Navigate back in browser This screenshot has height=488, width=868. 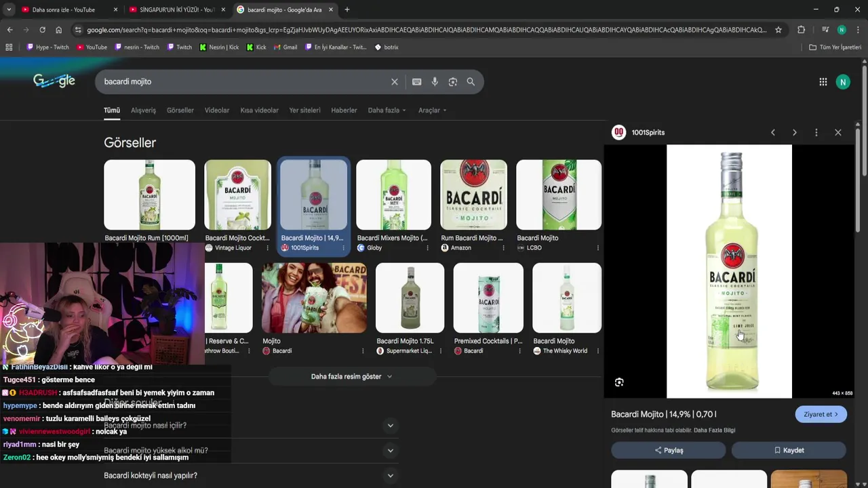click(x=9, y=30)
